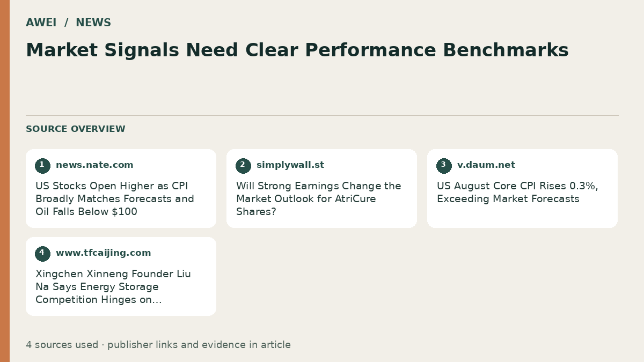The image size is (644, 362).
Task: Open Xingchen Xinneng Liu Na headline
Action: [113, 287]
